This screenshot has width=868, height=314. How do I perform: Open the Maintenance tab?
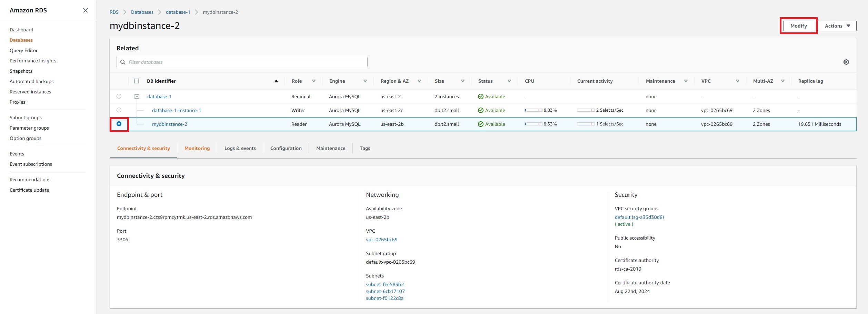(x=331, y=148)
